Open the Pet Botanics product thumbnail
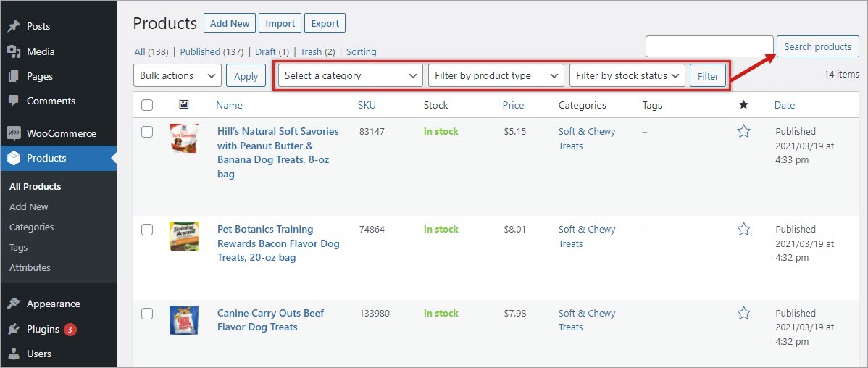Screen dimensions: 868x368 tap(184, 236)
